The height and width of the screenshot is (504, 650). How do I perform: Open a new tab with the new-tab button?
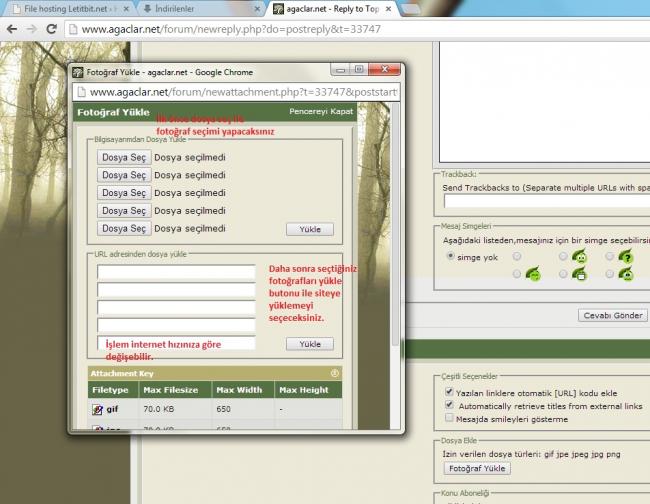tap(411, 9)
